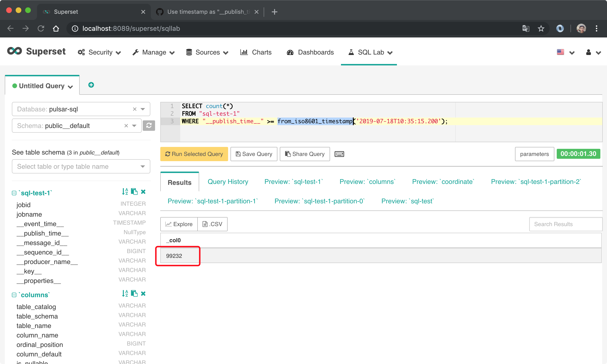Viewport: 607px width, 364px height.
Task: Open Preview `sql-test-1` tab
Action: 294,182
